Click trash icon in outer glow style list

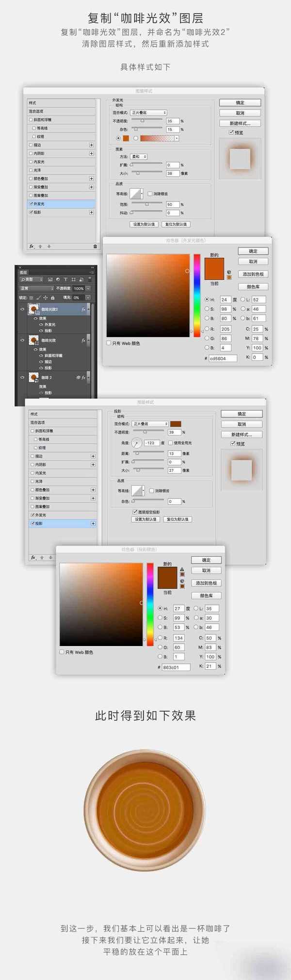[x=95, y=246]
